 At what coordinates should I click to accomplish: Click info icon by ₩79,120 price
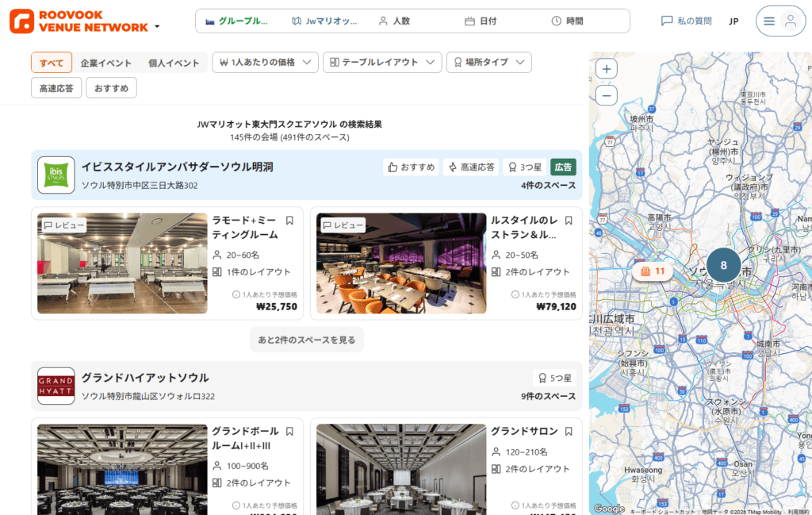coord(515,294)
